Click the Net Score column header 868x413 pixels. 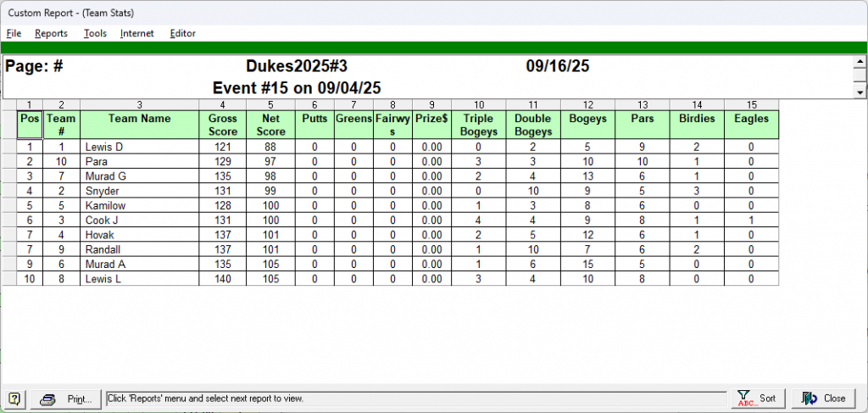click(x=271, y=125)
